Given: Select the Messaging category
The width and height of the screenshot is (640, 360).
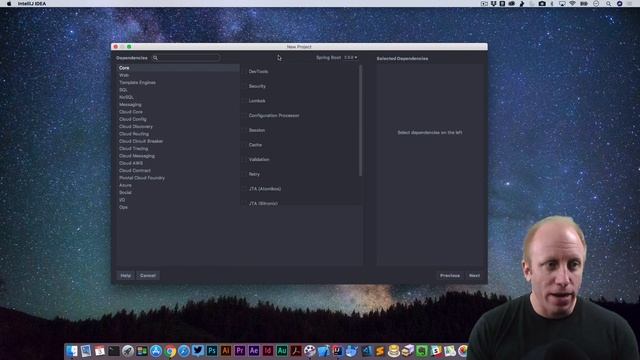Looking at the screenshot, I should (x=178, y=104).
